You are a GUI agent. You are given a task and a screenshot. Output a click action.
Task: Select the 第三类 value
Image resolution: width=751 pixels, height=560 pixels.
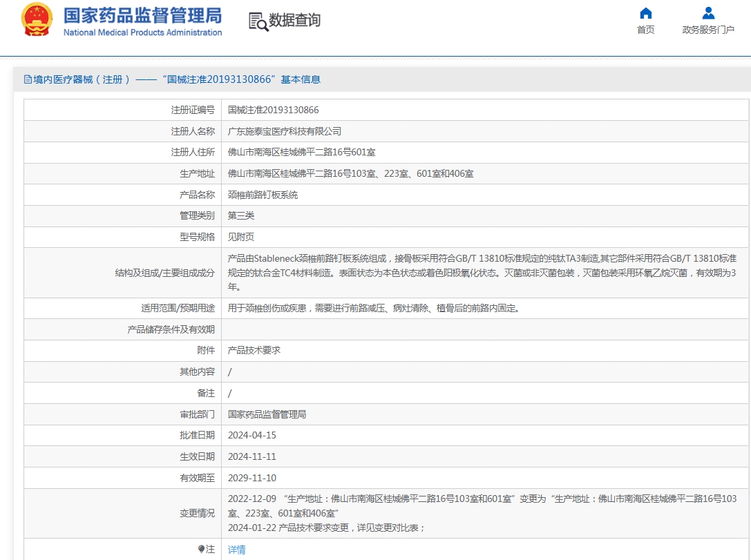pos(241,216)
